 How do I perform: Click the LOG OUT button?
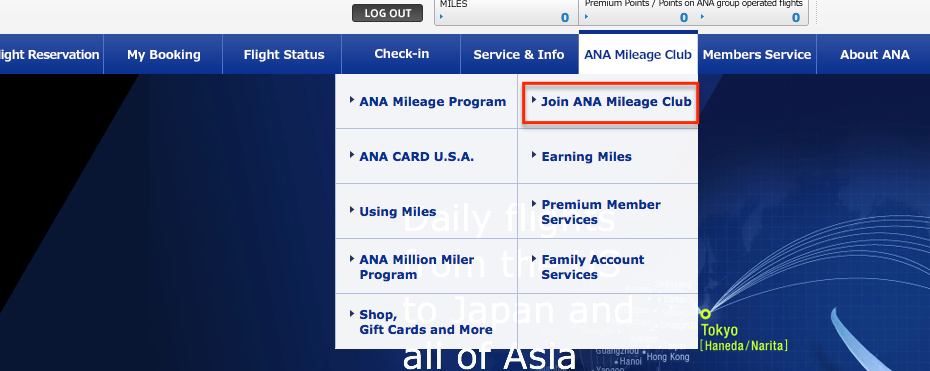point(387,13)
